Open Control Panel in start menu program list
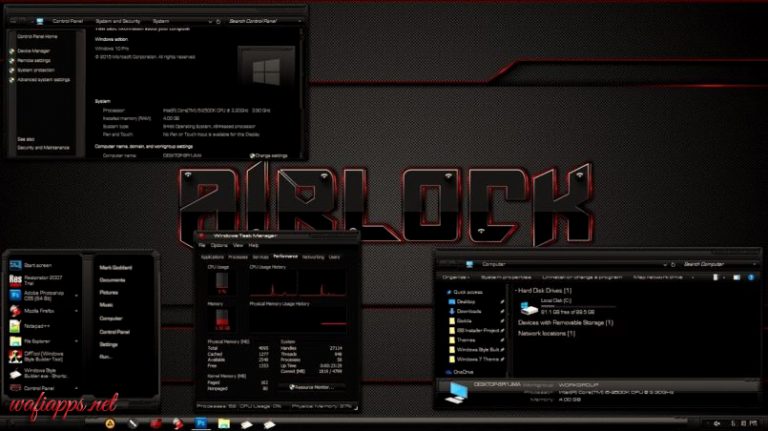The image size is (768, 431). click(x=43, y=388)
